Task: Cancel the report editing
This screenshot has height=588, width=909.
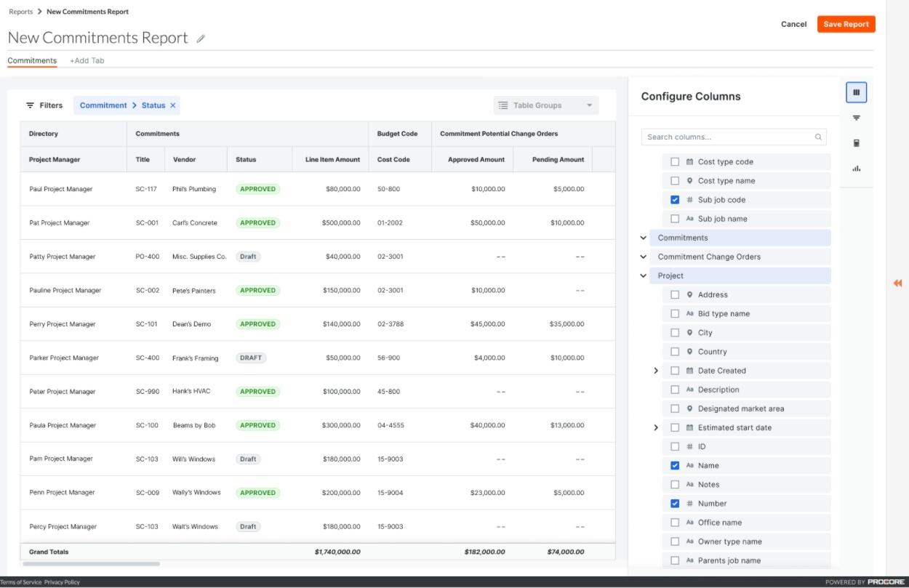Action: click(793, 24)
